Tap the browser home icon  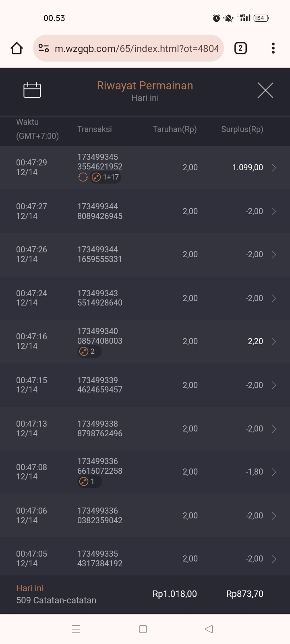17,49
